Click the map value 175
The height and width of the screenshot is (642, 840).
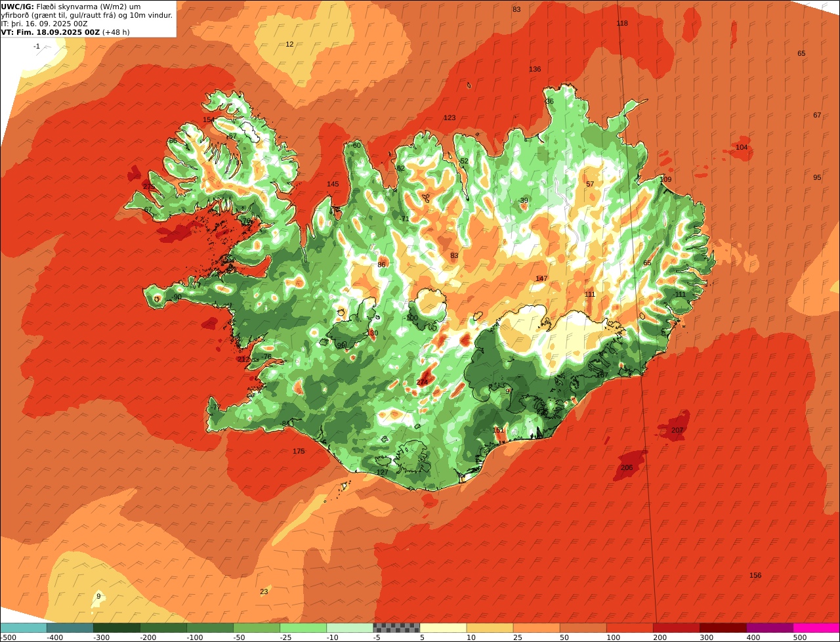pyautogui.click(x=299, y=452)
